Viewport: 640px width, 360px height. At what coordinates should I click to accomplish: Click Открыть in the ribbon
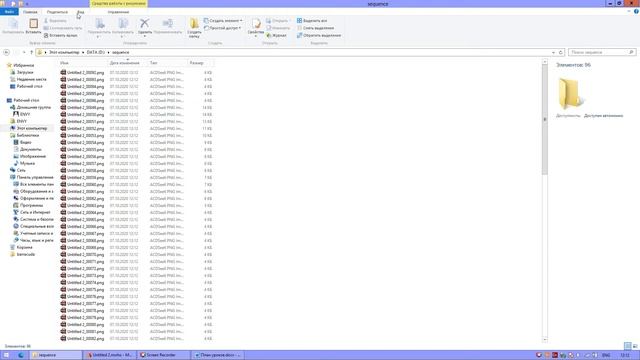coord(278,20)
